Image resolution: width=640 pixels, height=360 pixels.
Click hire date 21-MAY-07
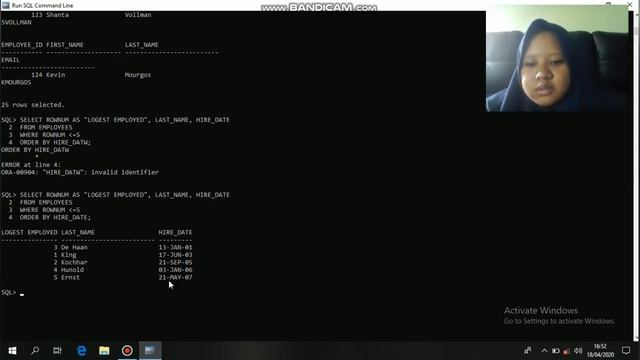pos(176,278)
